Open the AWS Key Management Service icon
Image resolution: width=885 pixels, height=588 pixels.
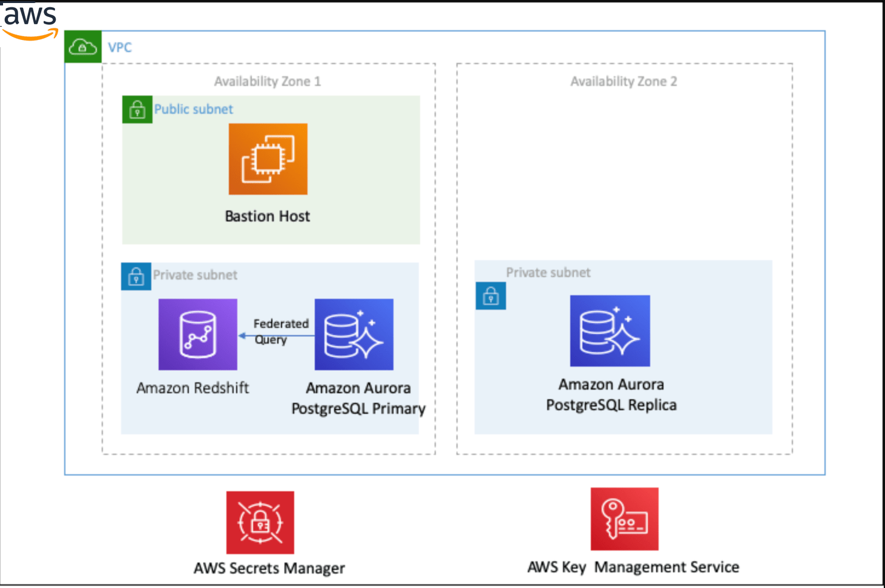[x=624, y=519]
